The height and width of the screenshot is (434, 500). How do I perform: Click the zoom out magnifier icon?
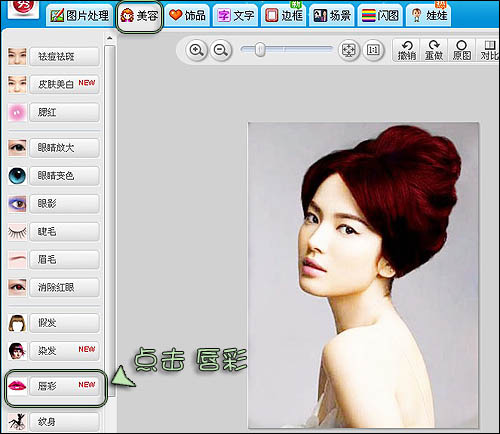click(x=221, y=50)
